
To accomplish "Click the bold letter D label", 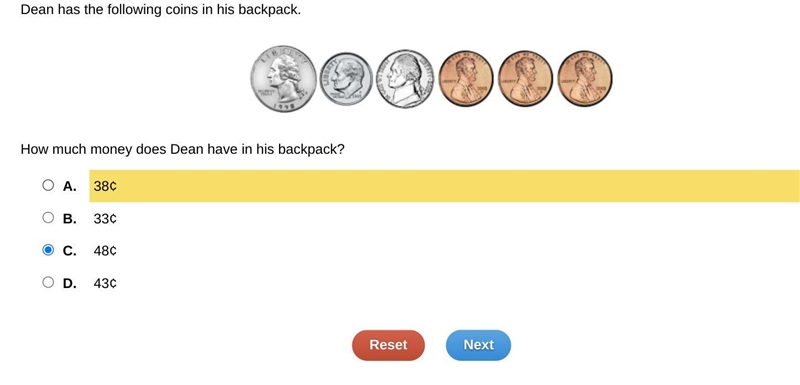I will point(69,284).
